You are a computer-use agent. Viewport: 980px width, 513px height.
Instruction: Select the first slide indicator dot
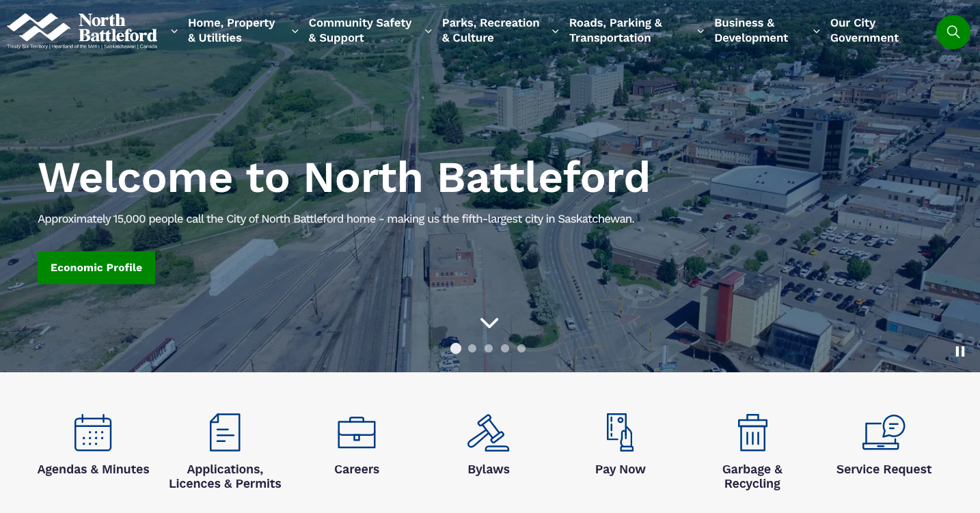pos(456,348)
